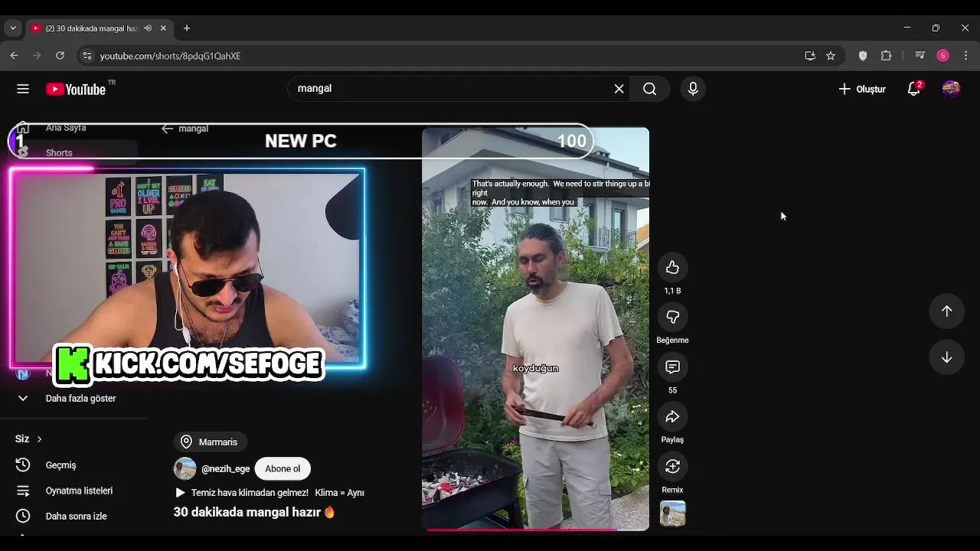Pause the playing short video
Screen dimensions: 980x551
pos(535,329)
